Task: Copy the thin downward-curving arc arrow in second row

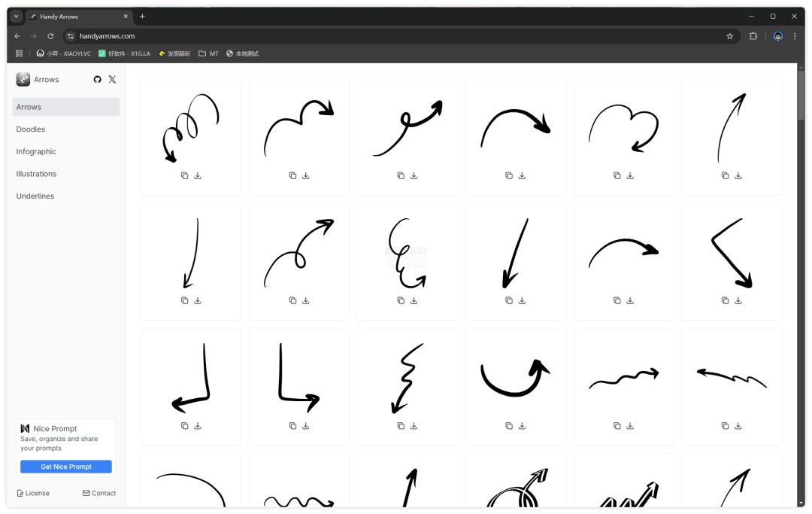Action: tap(617, 300)
